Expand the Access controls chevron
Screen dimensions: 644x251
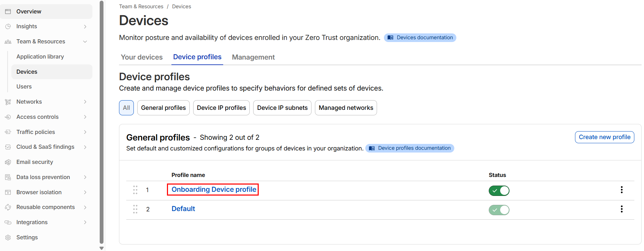coord(85,117)
